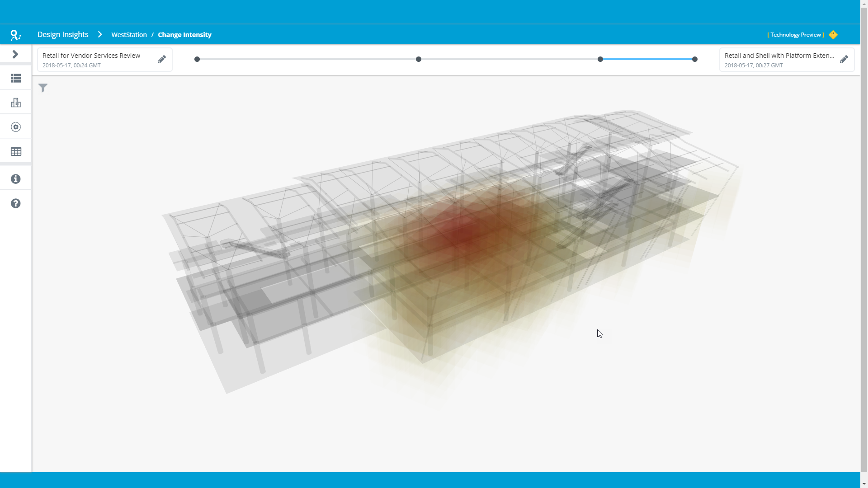The image size is (868, 488).
Task: Click the info icon in sidebar
Action: click(16, 179)
